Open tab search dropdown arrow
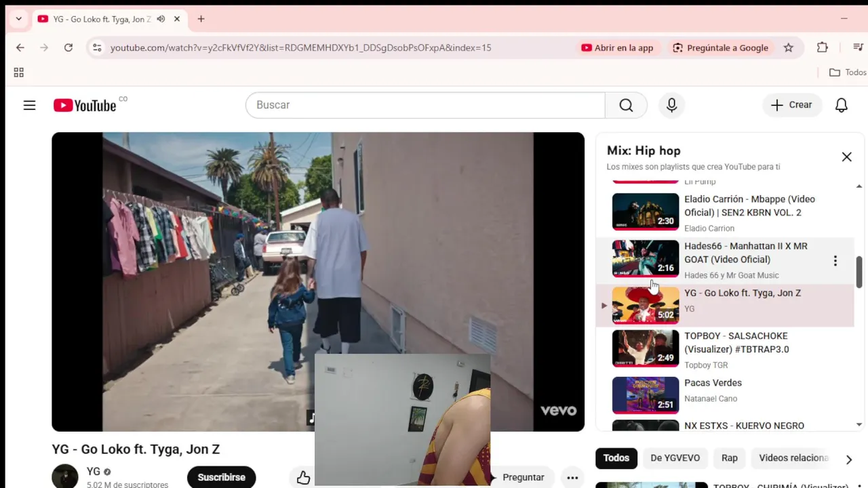The height and width of the screenshot is (488, 868). (18, 19)
